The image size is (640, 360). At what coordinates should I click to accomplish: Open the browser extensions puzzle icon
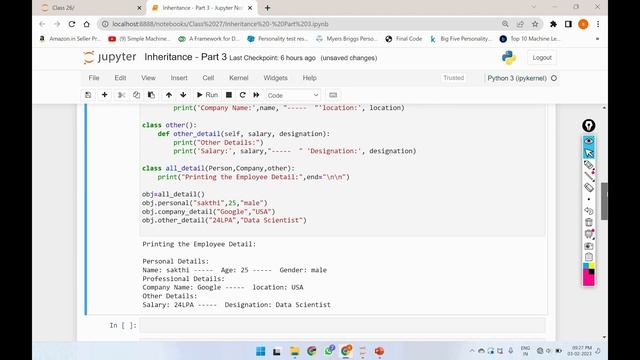[x=553, y=24]
